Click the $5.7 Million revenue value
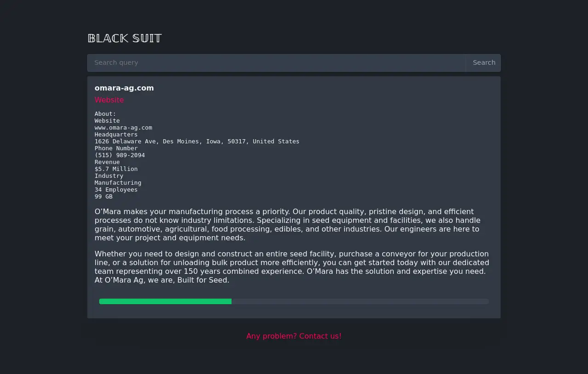588x374 pixels. tap(116, 169)
